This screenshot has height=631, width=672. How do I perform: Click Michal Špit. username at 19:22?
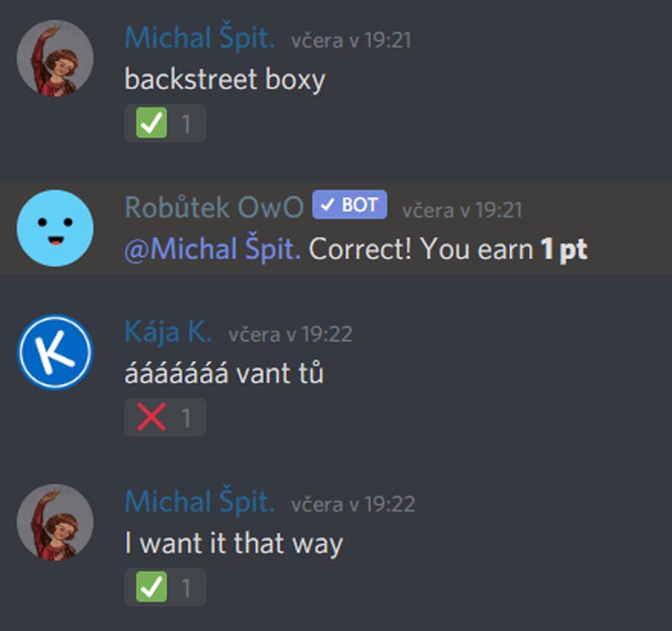[199, 502]
